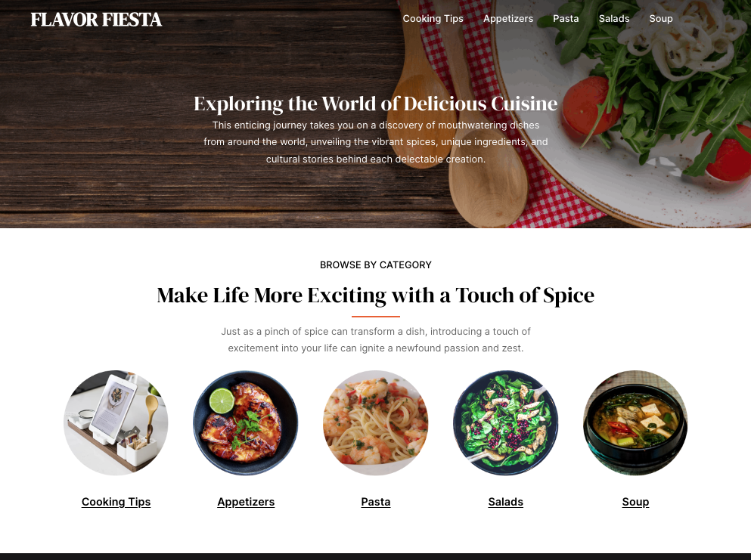The height and width of the screenshot is (560, 751).
Task: Click the Make Life More Exciting heading
Action: click(x=375, y=295)
